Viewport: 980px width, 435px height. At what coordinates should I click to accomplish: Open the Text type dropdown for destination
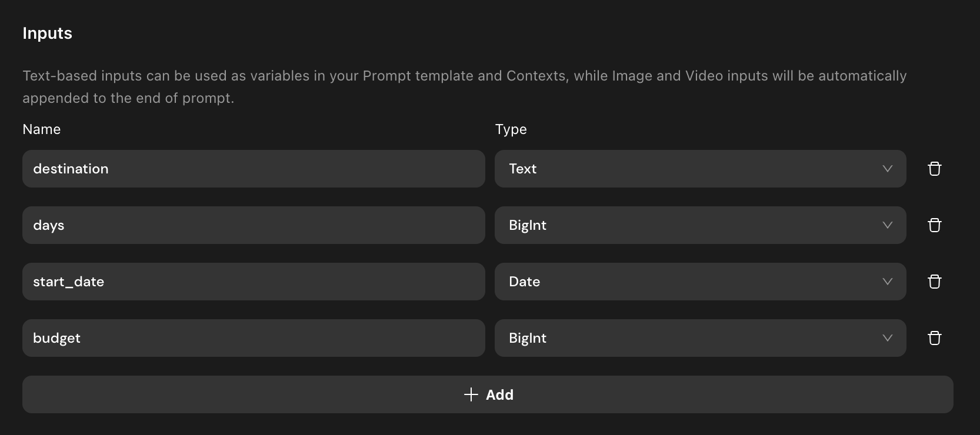700,169
